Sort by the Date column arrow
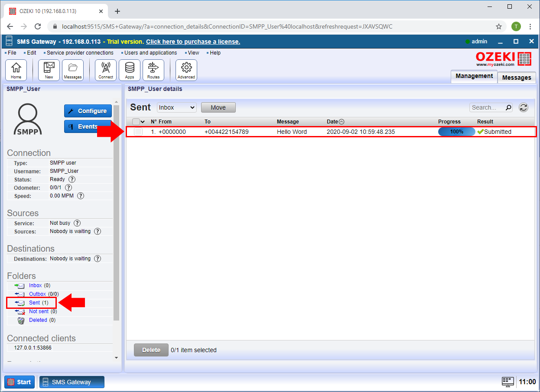The image size is (540, 392). [x=342, y=122]
